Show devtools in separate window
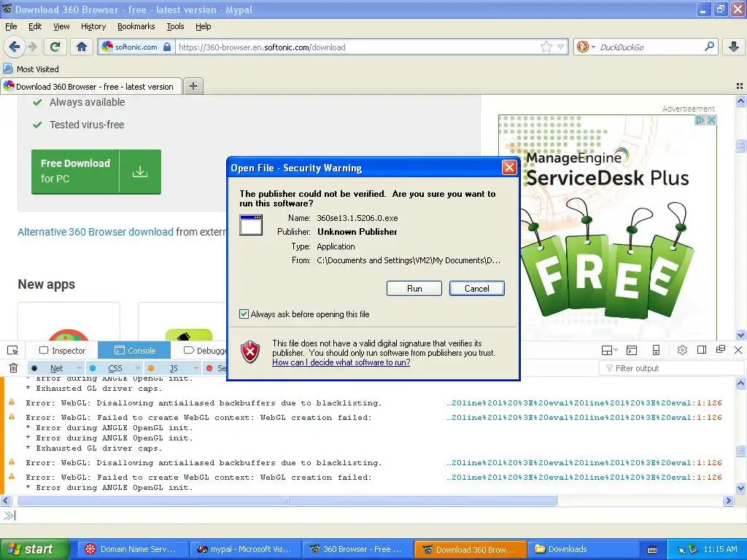This screenshot has width=747, height=560. pyautogui.click(x=720, y=349)
